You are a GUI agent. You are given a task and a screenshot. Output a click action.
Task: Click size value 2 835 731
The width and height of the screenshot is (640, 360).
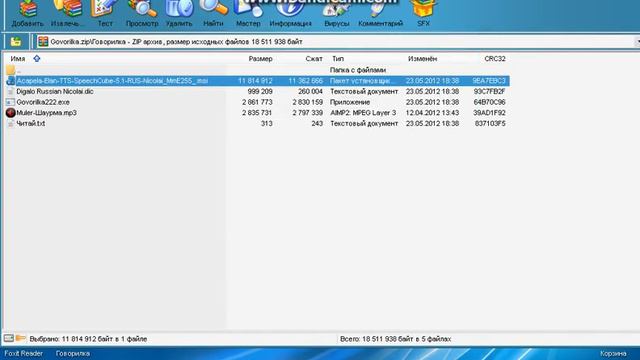(x=257, y=113)
